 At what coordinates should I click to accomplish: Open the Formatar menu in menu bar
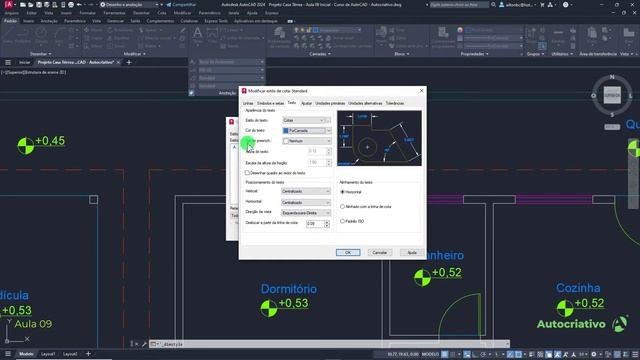[87, 13]
